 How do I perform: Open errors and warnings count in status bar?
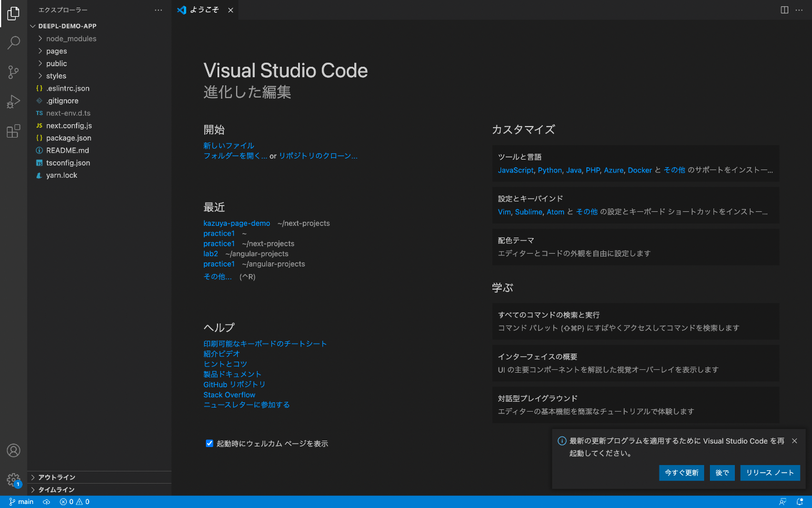[x=75, y=502]
